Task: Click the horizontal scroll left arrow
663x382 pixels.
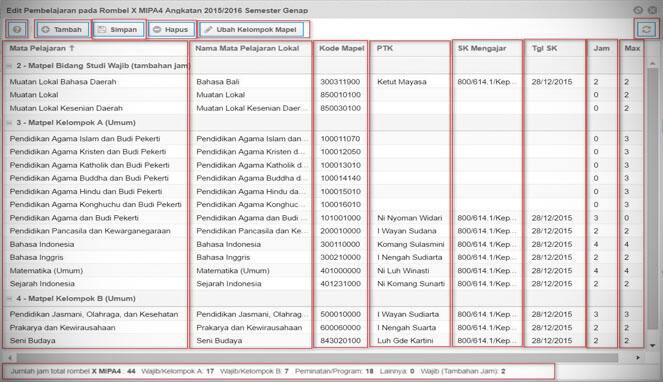Action: pyautogui.click(x=9, y=357)
